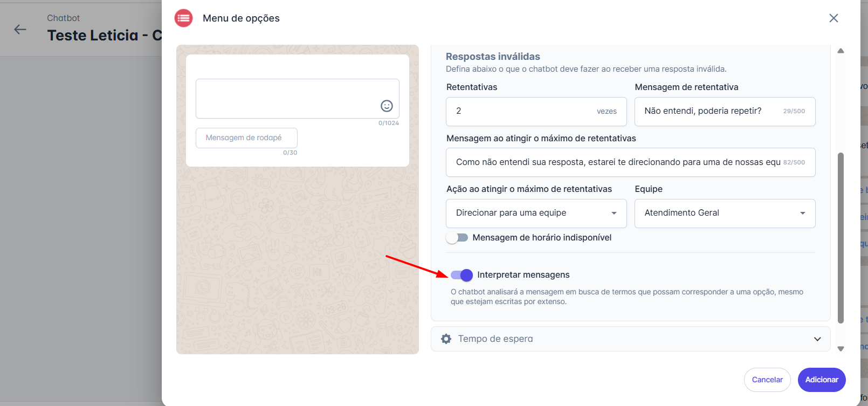Close the Menu de opções dialog
Viewport: 868px width, 406px height.
click(833, 18)
